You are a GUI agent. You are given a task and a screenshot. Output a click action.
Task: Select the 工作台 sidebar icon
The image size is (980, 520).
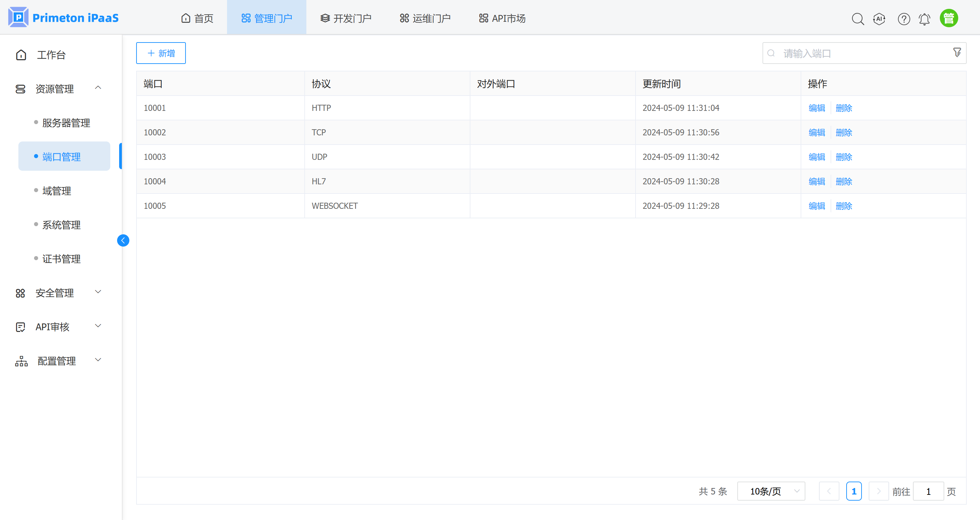(x=21, y=55)
